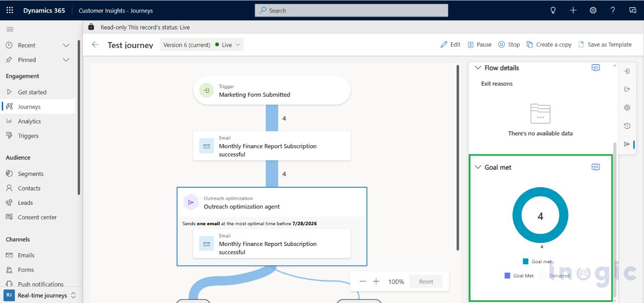Click the lock icon in the read-only bar
The height and width of the screenshot is (303, 644).
pyautogui.click(x=91, y=27)
